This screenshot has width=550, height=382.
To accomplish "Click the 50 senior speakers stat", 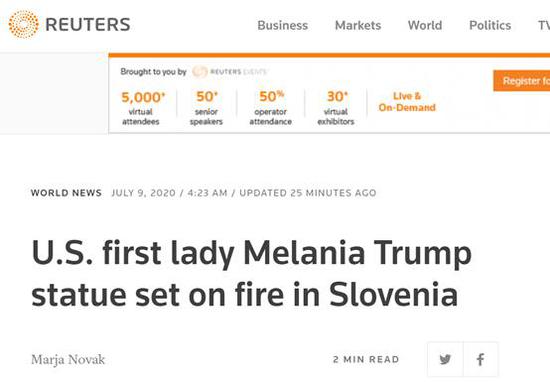I will (x=206, y=108).
